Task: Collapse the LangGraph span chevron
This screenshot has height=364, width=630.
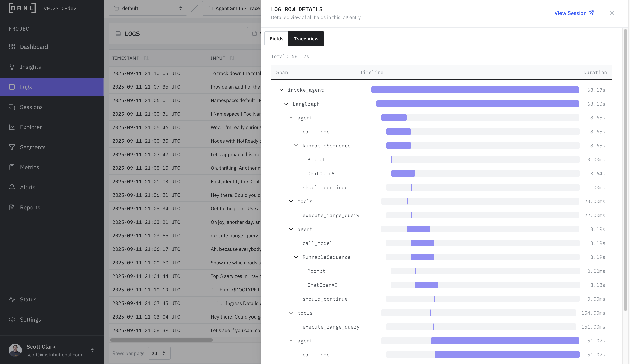Action: [x=286, y=104]
